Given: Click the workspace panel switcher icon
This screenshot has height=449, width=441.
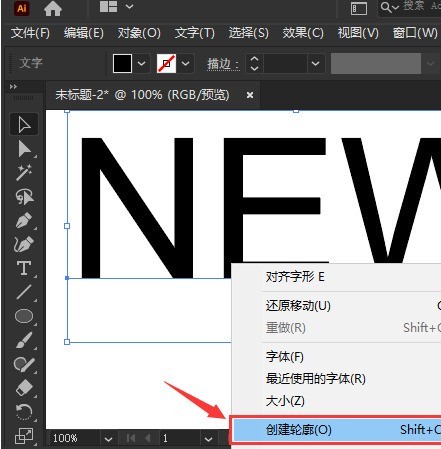Looking at the screenshot, I should coord(359,8).
